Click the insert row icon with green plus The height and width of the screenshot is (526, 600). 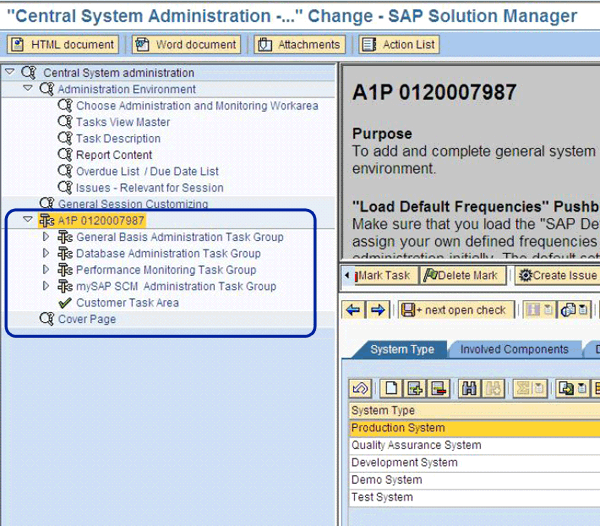[415, 388]
